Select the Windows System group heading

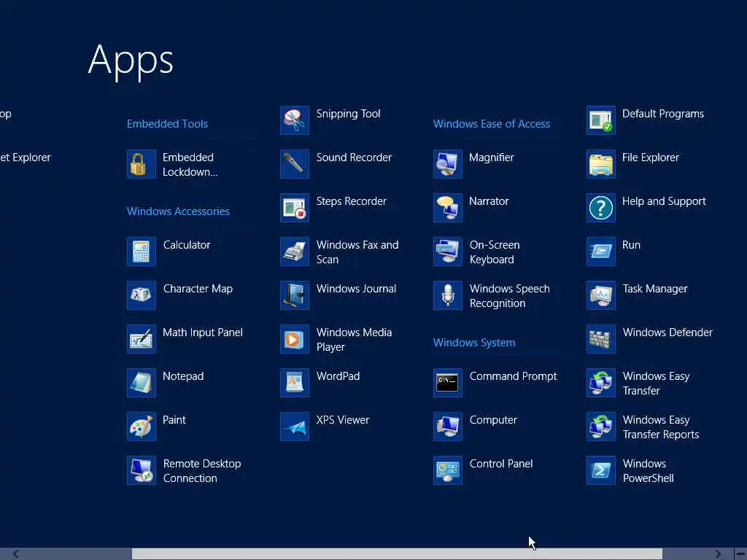pyautogui.click(x=474, y=343)
